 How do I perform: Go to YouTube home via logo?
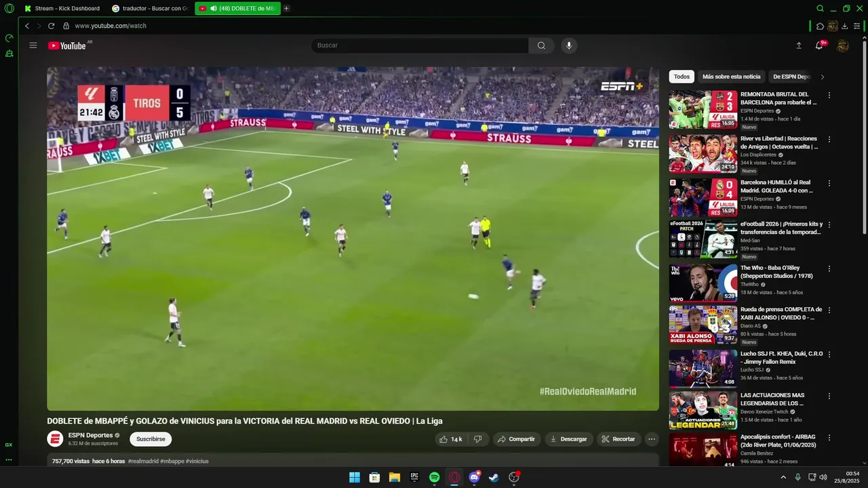[x=66, y=45]
